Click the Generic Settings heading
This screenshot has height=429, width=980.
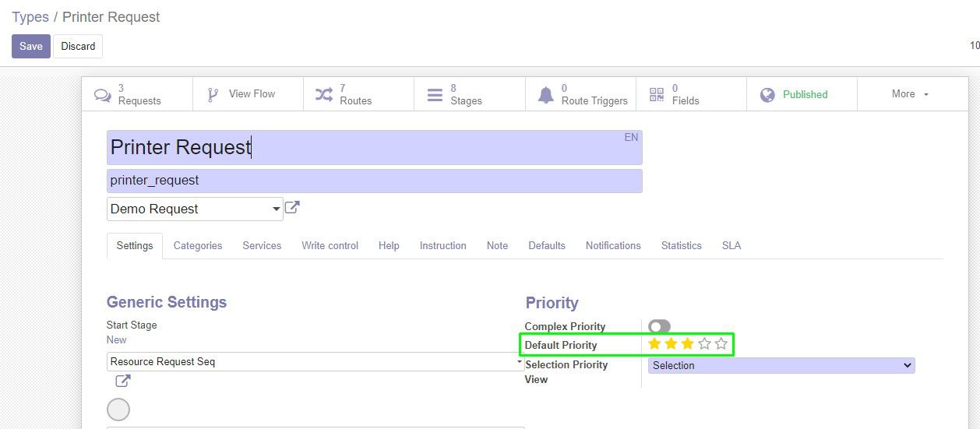pos(167,302)
